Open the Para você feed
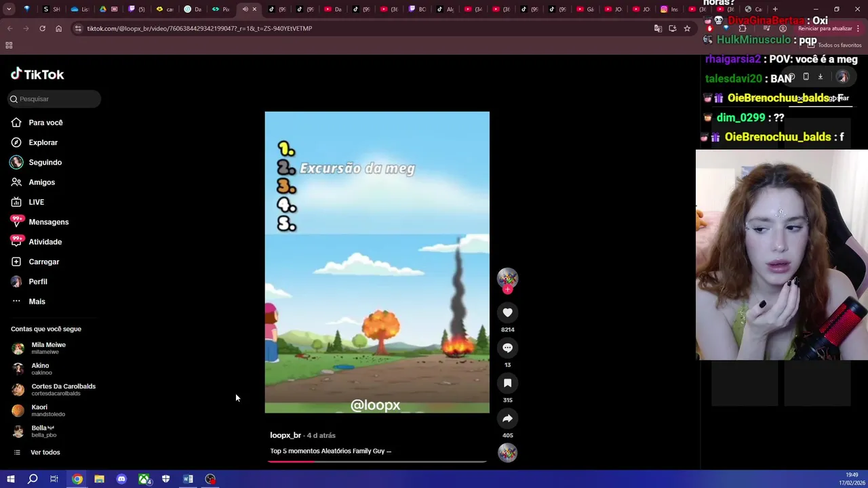 click(37, 123)
